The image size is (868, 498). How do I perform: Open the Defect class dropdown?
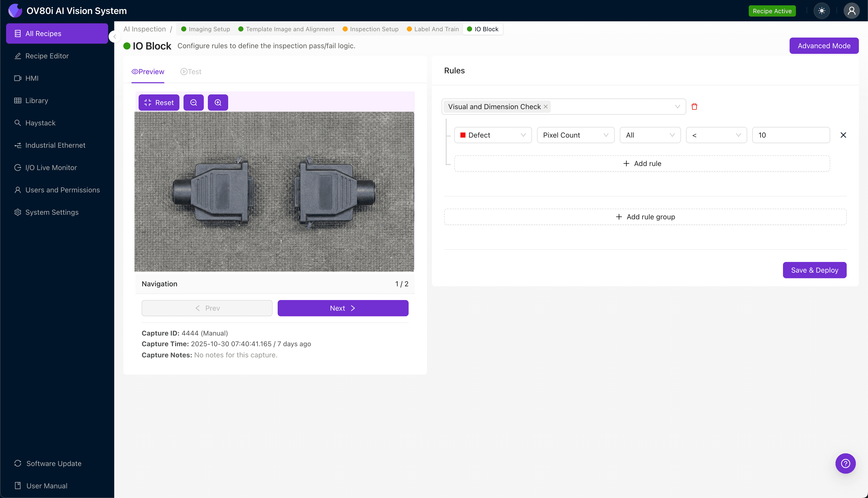coord(493,135)
